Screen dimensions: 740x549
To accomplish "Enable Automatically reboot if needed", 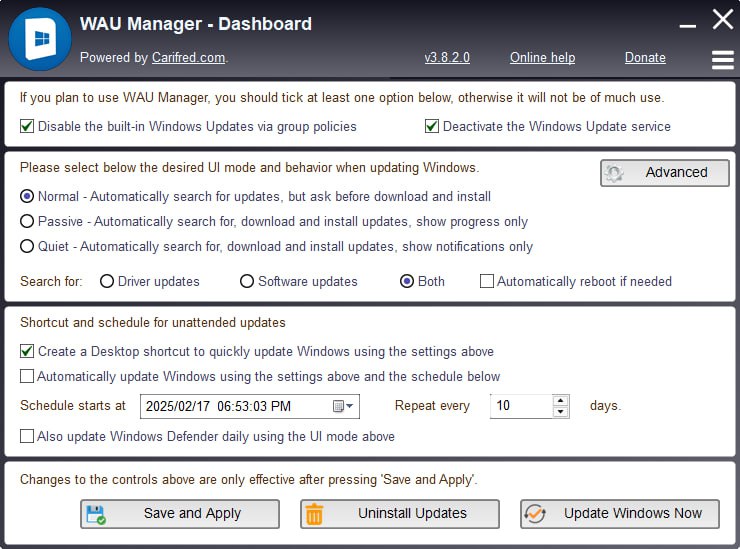I will 487,282.
